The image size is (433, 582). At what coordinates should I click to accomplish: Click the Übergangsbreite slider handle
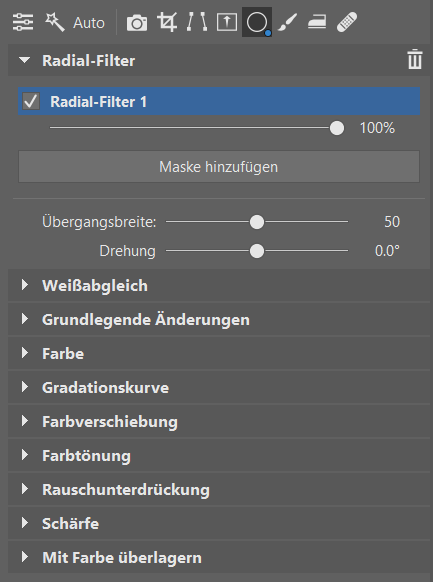[257, 222]
